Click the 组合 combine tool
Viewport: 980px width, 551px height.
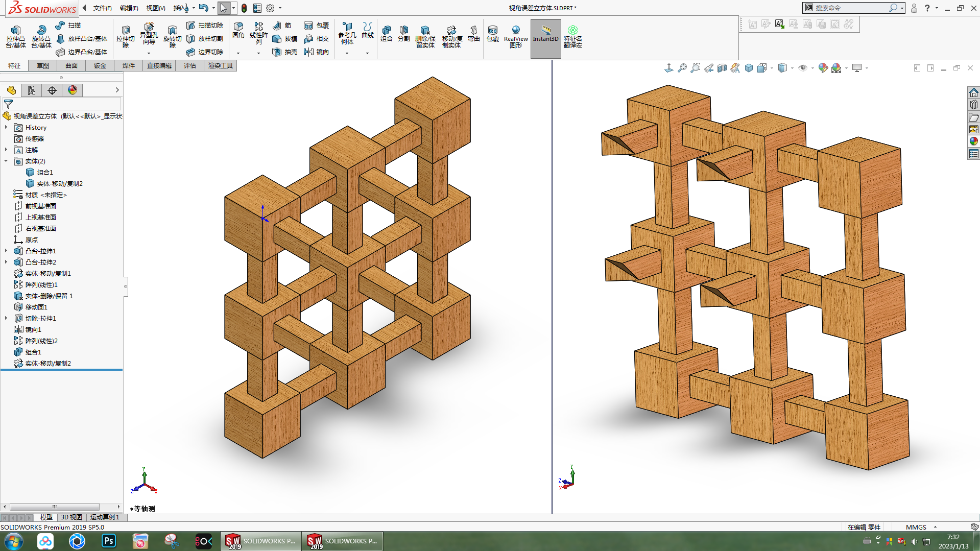point(387,33)
